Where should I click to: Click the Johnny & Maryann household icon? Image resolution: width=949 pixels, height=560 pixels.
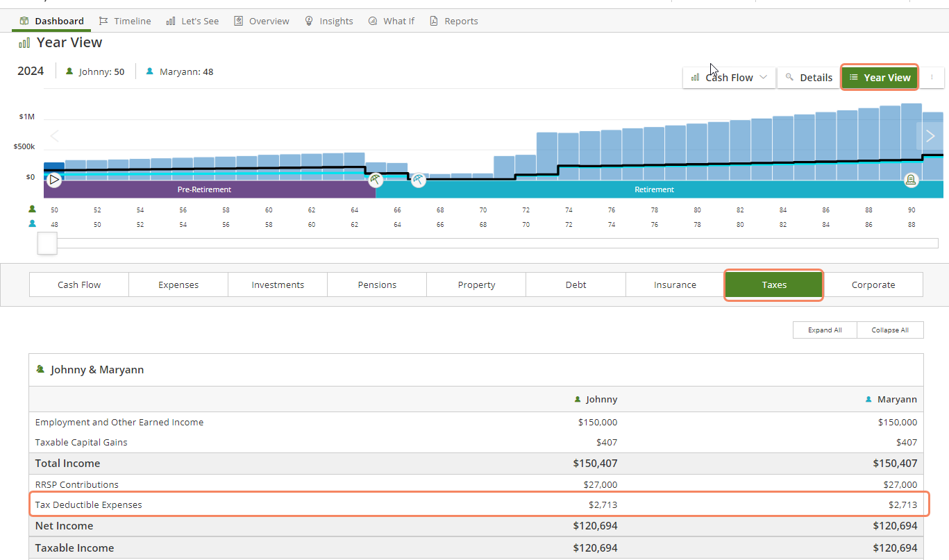point(41,370)
